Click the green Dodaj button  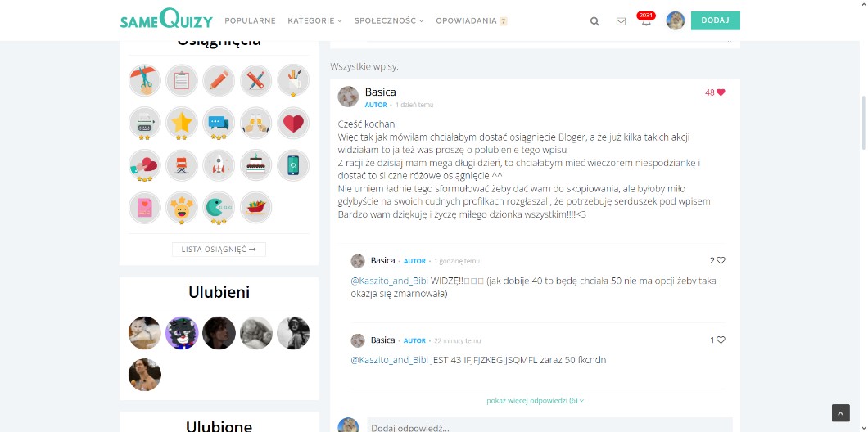[715, 20]
